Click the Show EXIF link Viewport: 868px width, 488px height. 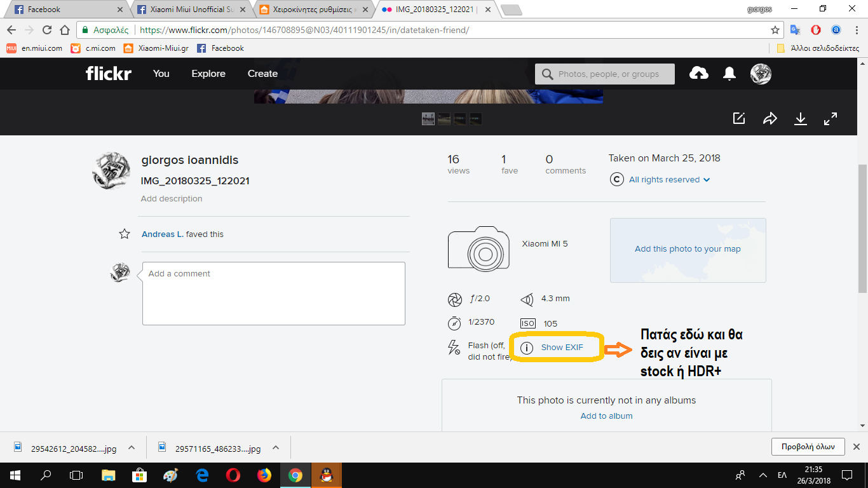pyautogui.click(x=562, y=348)
